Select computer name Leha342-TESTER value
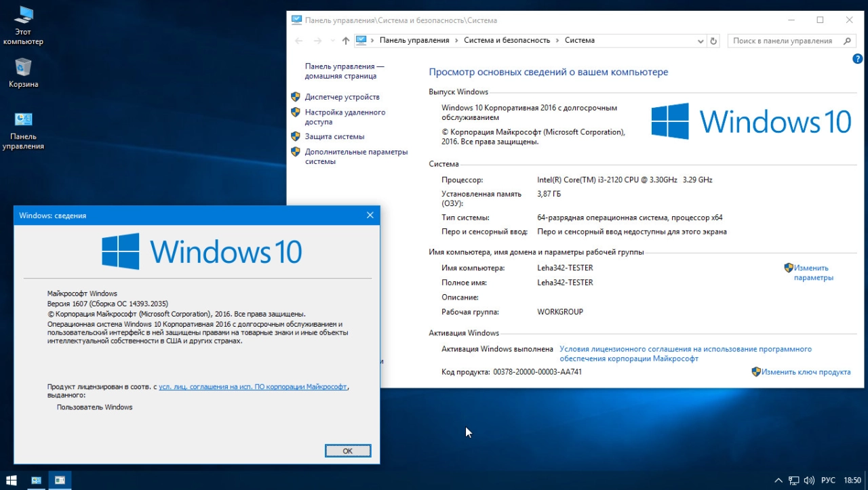This screenshot has height=490, width=868. [565, 268]
